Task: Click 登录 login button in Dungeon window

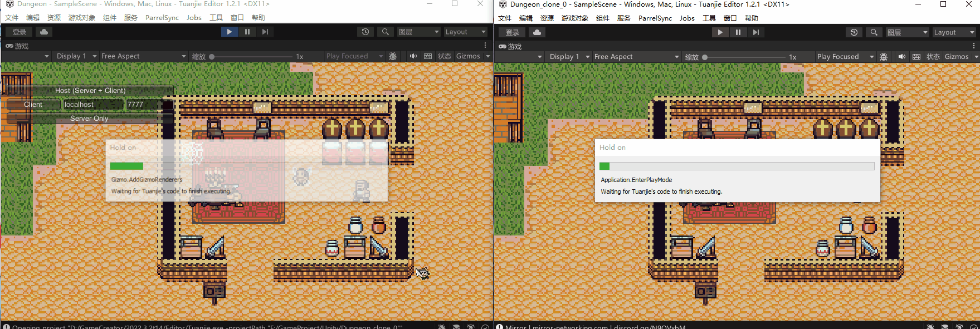Action: click(x=19, y=32)
